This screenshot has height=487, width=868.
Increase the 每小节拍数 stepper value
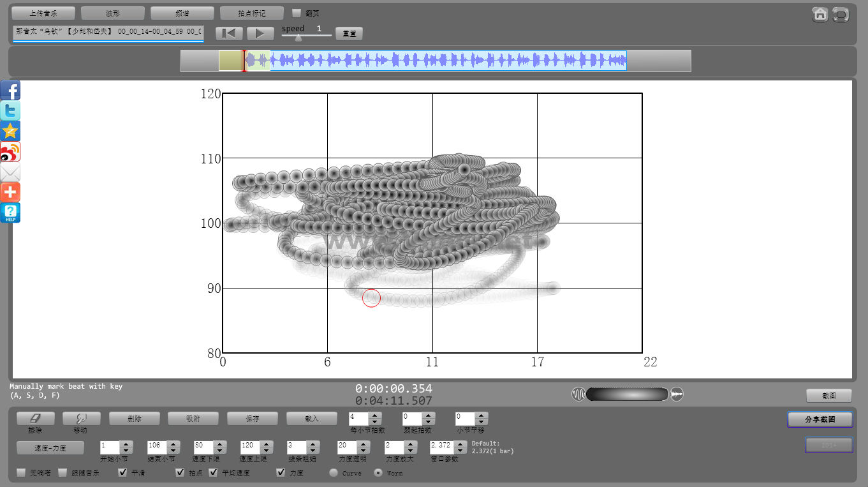(376, 416)
